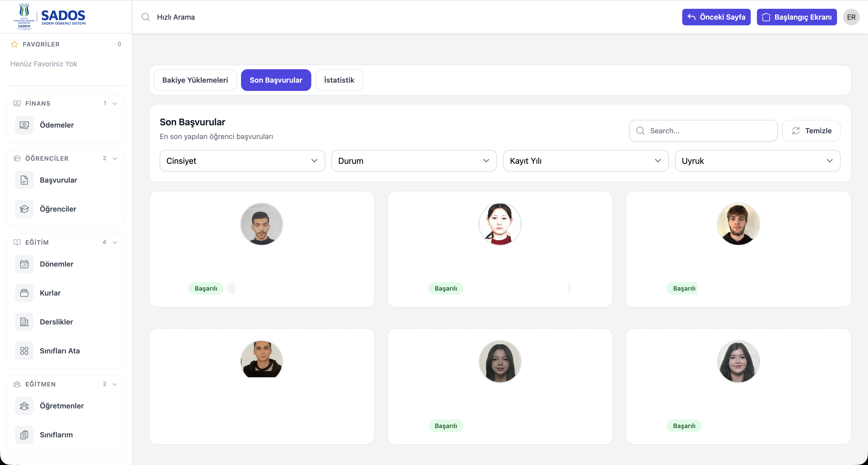Click the Dönemler calendar icon

24,264
